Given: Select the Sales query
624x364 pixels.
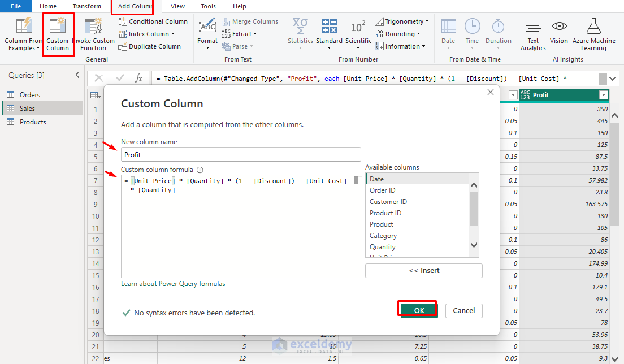Looking at the screenshot, I should click(42, 108).
